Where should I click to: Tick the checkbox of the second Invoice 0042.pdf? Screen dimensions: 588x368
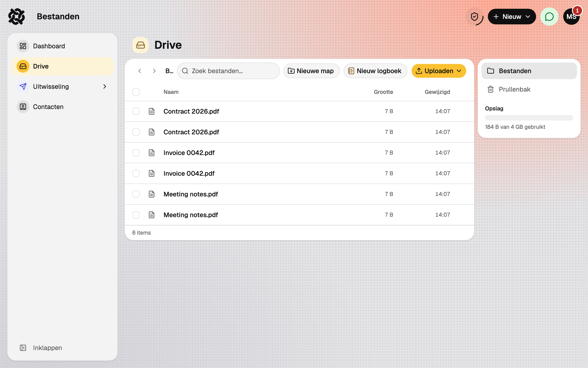[x=136, y=173]
